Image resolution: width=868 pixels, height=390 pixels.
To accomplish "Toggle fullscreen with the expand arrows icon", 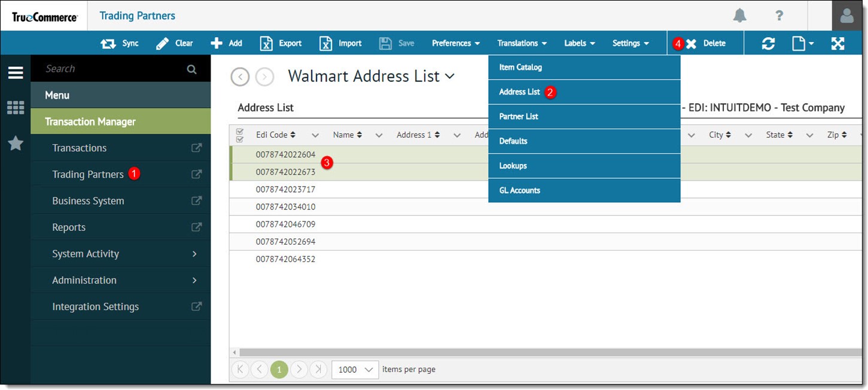I will 837,43.
